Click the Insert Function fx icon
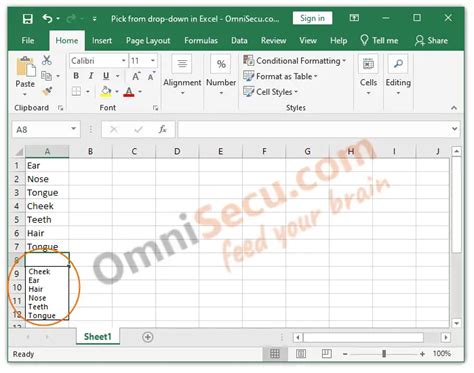This screenshot has width=474, height=373. [162, 129]
